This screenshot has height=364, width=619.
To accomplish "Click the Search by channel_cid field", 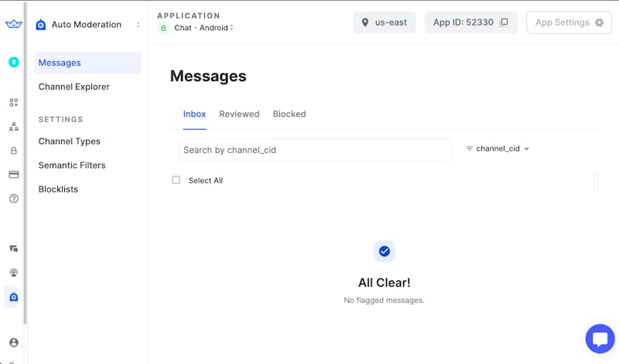I will (x=315, y=150).
